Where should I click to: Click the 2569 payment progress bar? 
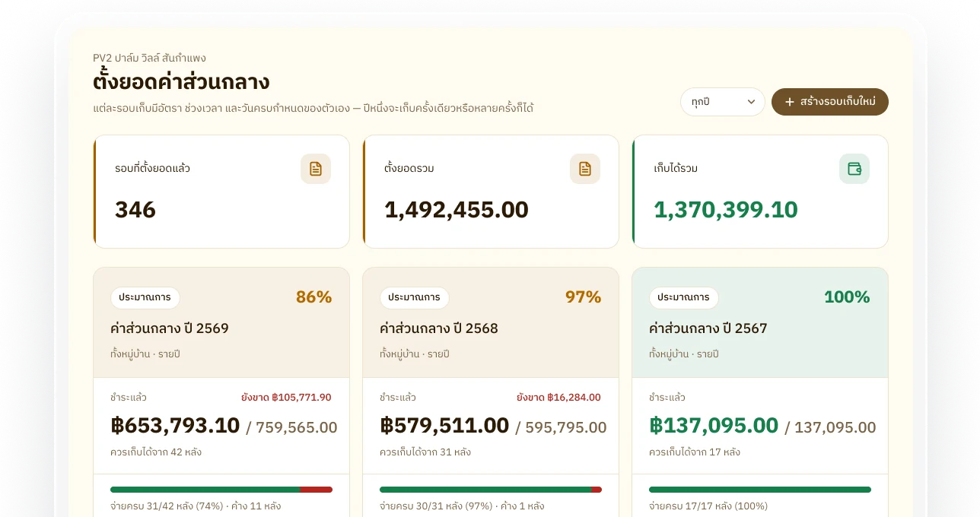click(221, 490)
